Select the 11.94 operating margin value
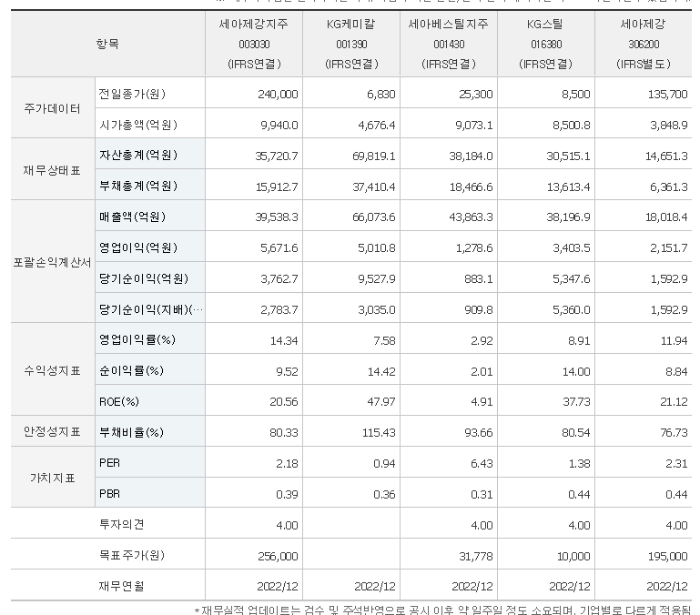Screen dimensions: 700x615 675,341
